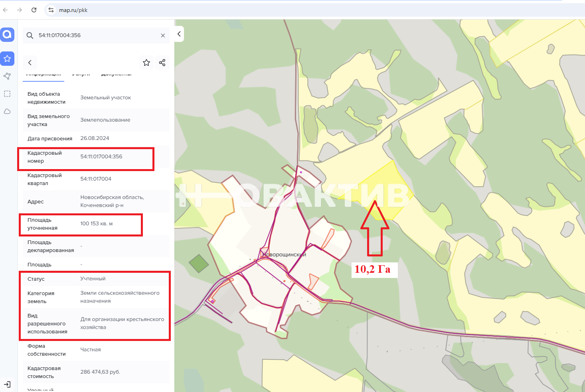Click the magnifier search icon
This screenshot has width=585, height=392.
click(30, 35)
